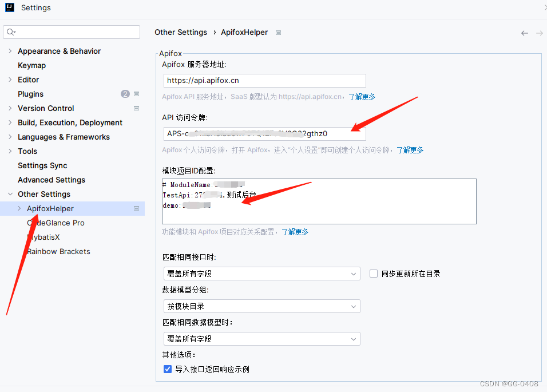The height and width of the screenshot is (392, 547).
Task: Click the marker icon next to ApifoxHelper sidebar entry
Action: pos(137,208)
